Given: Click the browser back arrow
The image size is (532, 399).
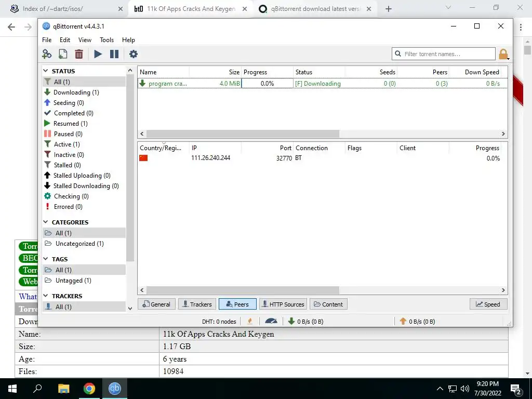Looking at the screenshot, I should [11, 27].
